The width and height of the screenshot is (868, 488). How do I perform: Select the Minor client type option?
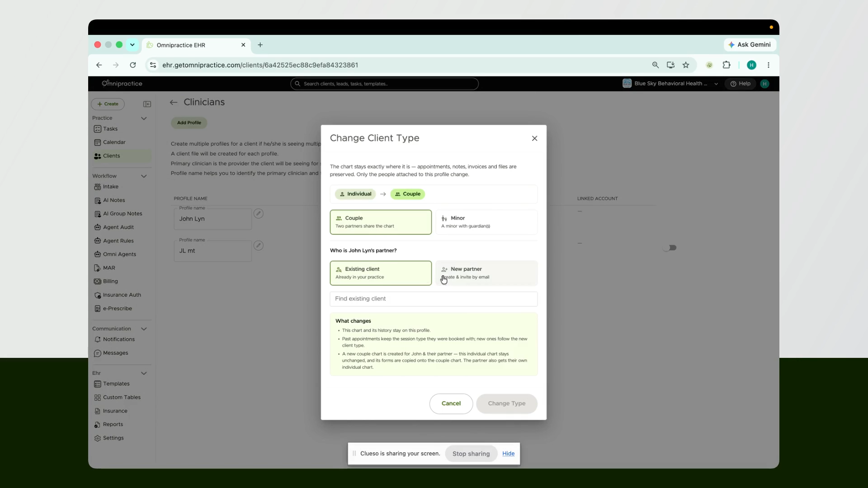pyautogui.click(x=486, y=222)
